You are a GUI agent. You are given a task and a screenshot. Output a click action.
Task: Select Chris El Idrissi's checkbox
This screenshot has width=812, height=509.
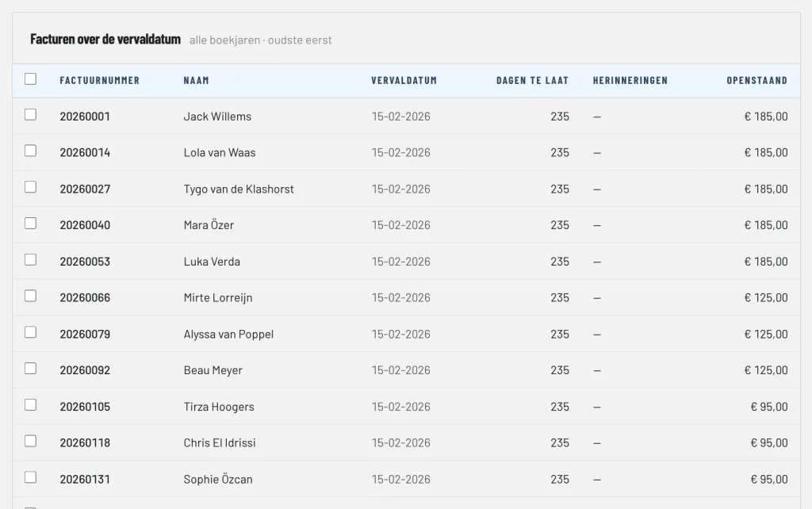[x=31, y=441]
